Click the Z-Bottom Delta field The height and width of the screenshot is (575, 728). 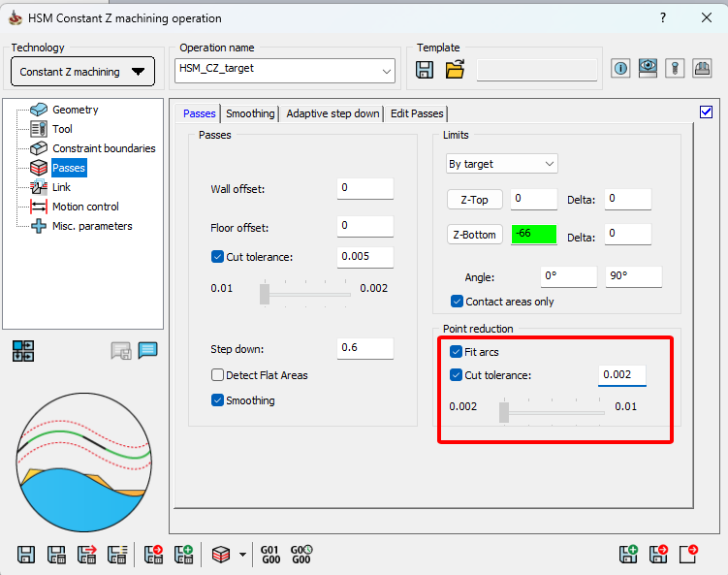628,234
